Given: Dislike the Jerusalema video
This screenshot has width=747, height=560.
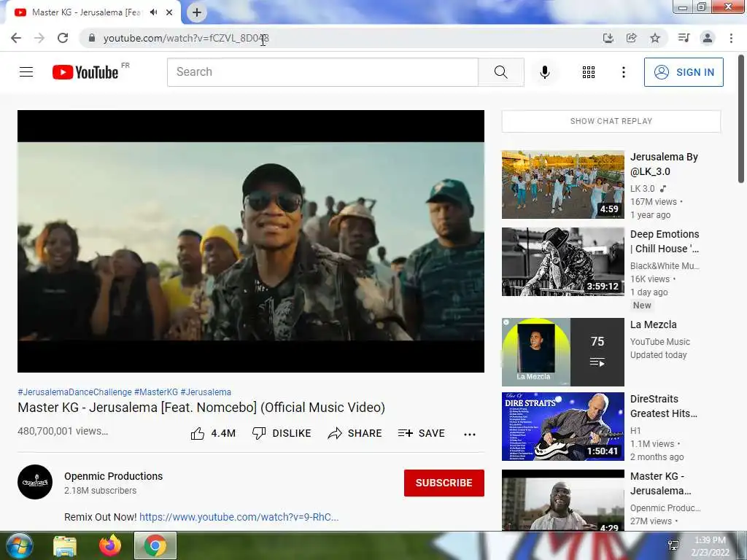Looking at the screenshot, I should pos(282,433).
